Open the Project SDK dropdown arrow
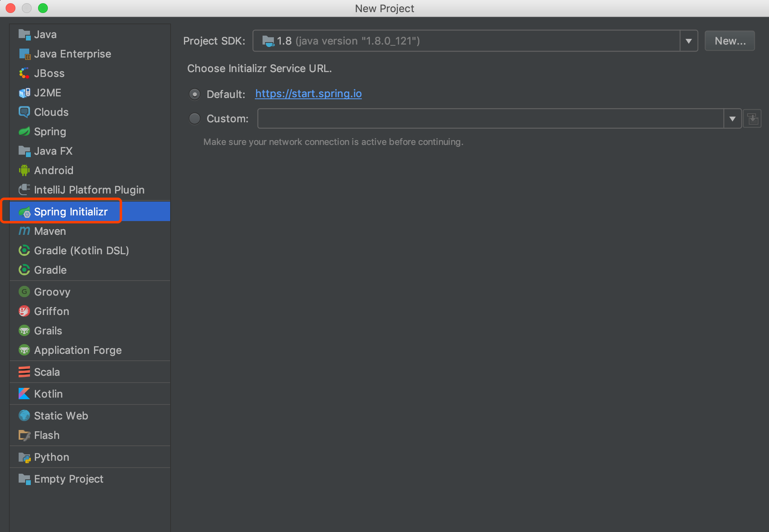 pyautogui.click(x=688, y=41)
